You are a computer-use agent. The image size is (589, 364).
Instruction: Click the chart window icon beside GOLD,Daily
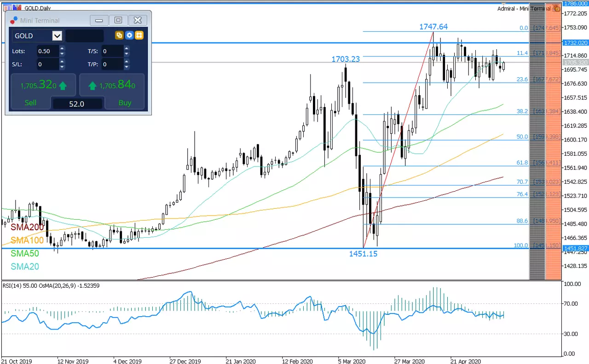(6, 8)
